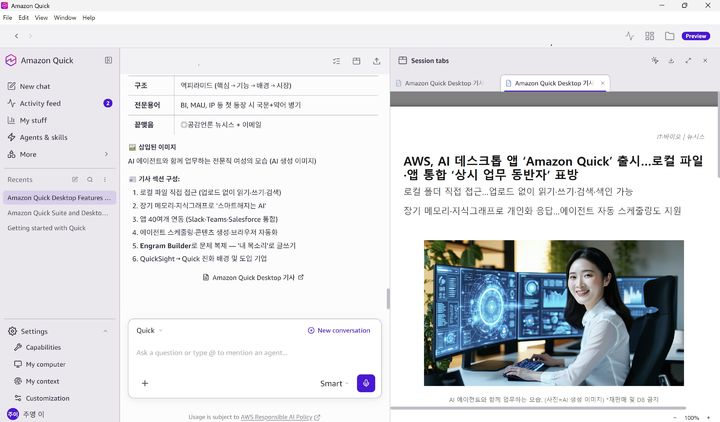Click the Preview badge button

point(696,36)
